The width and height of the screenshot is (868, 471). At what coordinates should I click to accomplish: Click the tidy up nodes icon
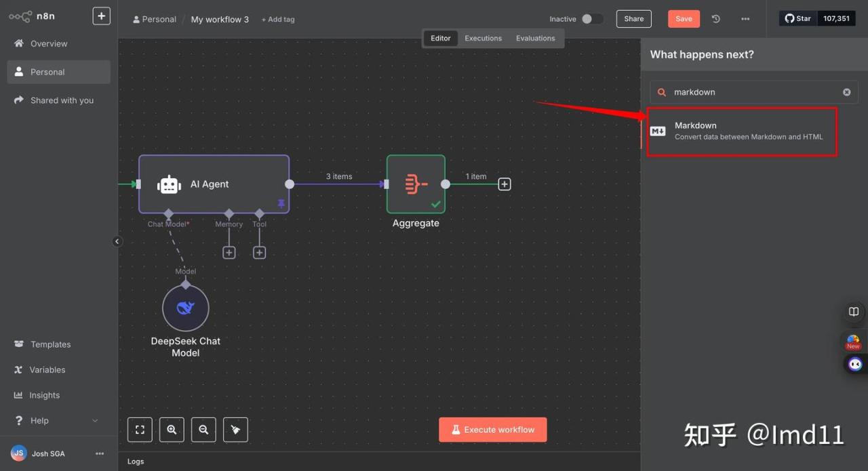(x=235, y=430)
